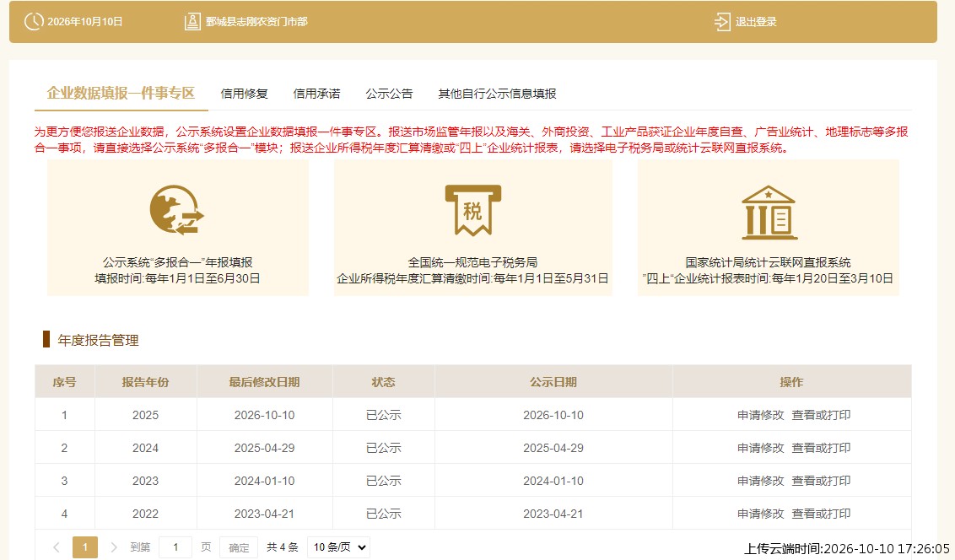Click the logout arrow icon

[721, 21]
